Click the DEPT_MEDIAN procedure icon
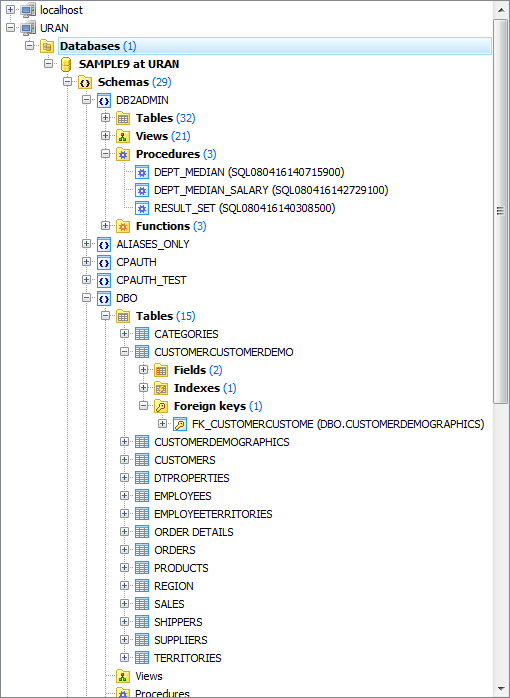This screenshot has width=510, height=698. point(142,172)
